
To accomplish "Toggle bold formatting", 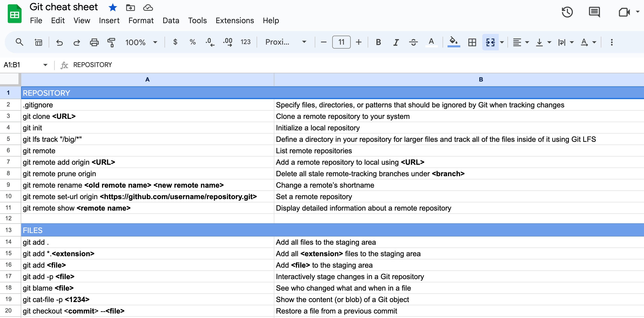I will coord(378,42).
